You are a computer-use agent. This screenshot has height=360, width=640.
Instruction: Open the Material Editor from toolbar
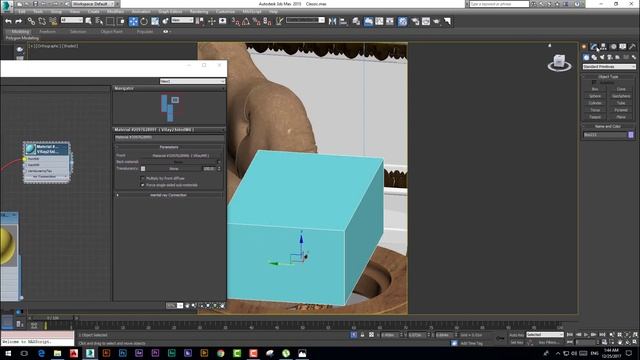coord(402,21)
